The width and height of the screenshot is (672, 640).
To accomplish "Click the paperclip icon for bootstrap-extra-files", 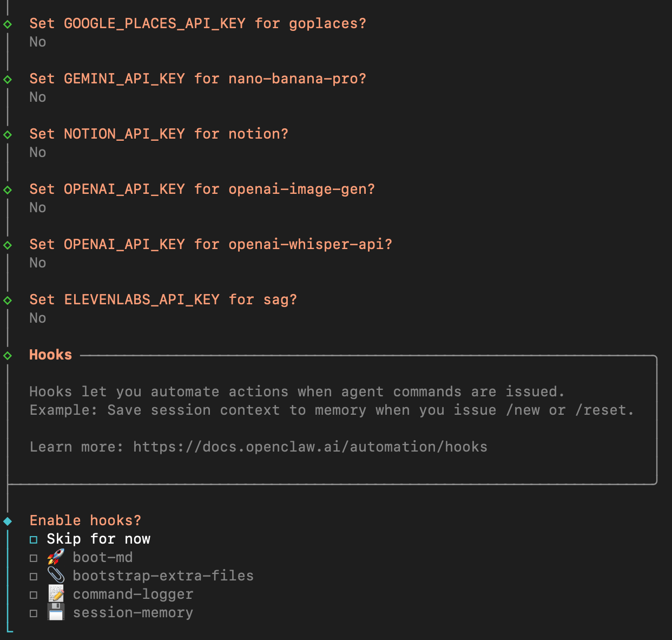I will click(56, 576).
